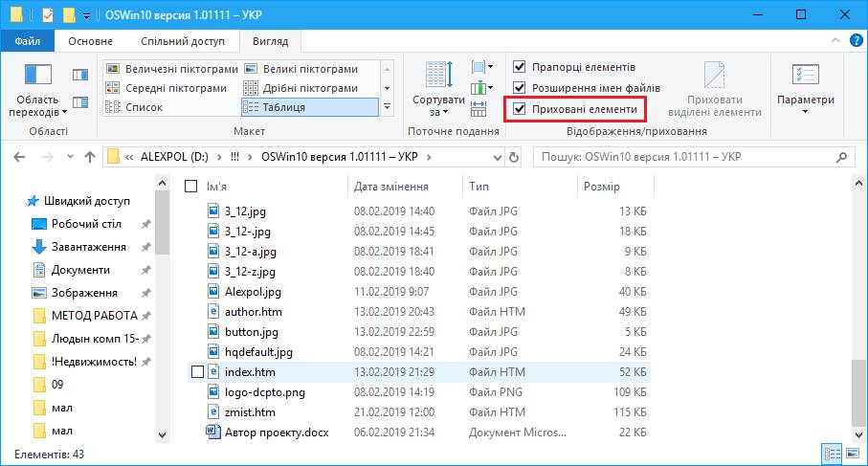Sort by Дата змінення column header
Viewport: 868px width, 466px height.
click(x=391, y=187)
